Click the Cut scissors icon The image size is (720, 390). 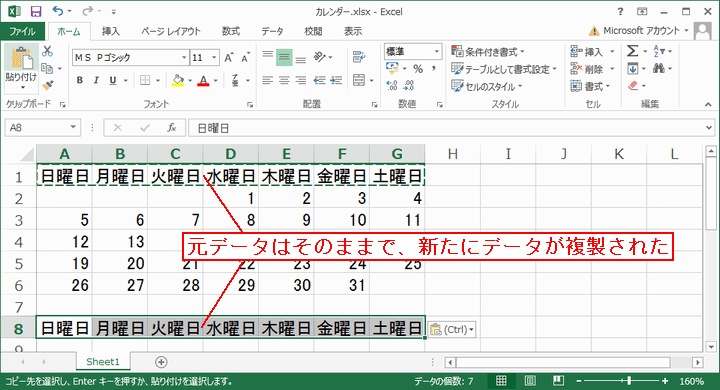click(47, 51)
